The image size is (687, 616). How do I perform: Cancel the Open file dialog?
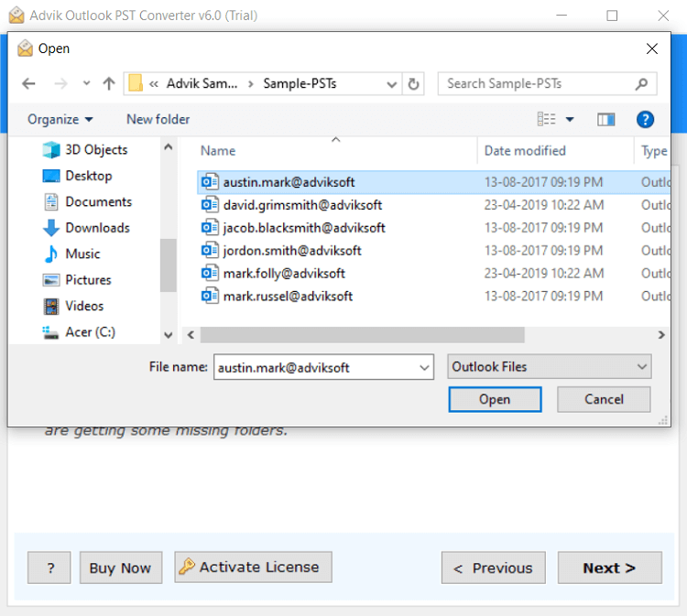604,399
